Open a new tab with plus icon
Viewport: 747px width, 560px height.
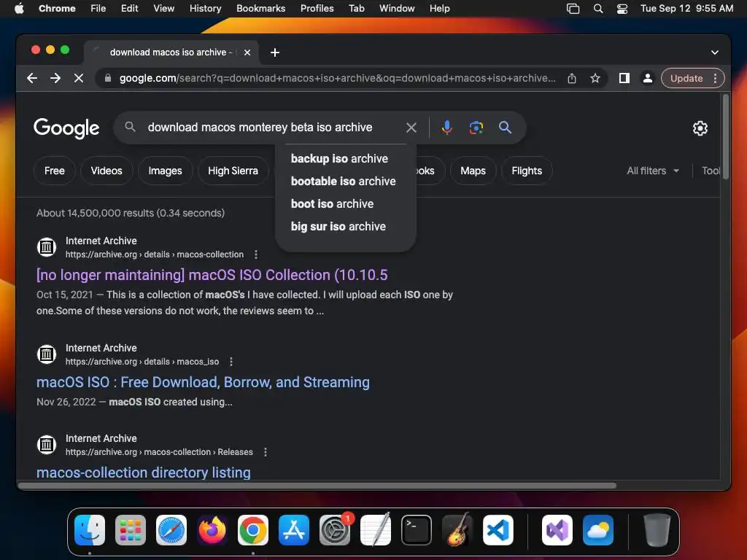coord(275,52)
